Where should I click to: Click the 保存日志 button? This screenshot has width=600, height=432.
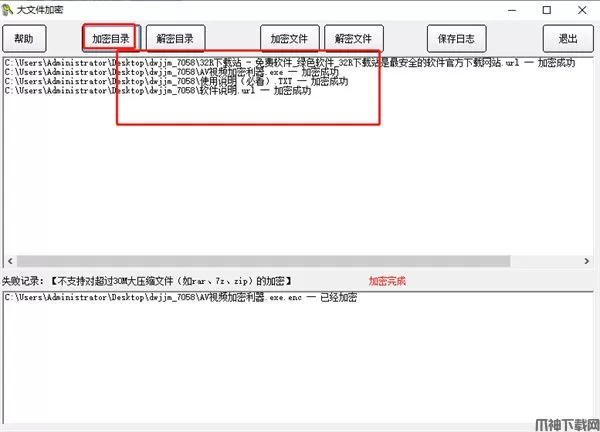(x=457, y=39)
